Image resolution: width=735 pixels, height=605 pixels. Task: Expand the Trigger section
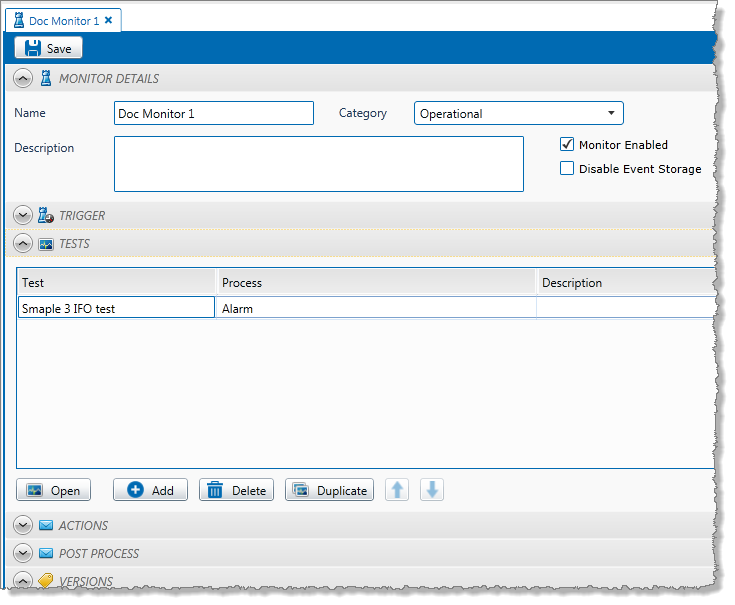pos(22,216)
